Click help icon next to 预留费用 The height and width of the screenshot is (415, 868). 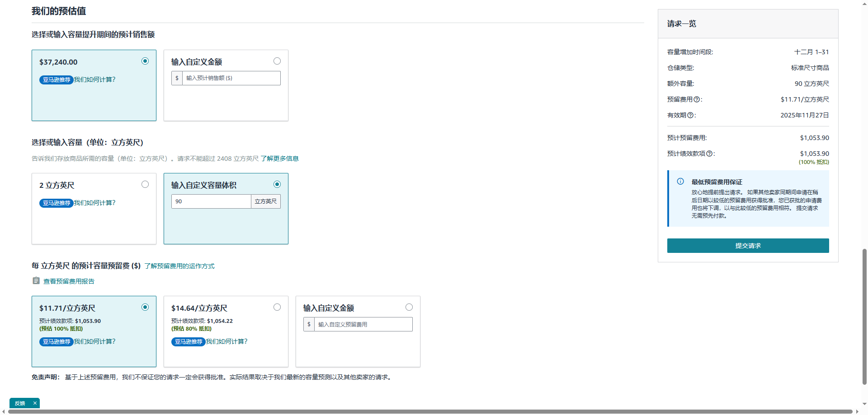point(697,99)
